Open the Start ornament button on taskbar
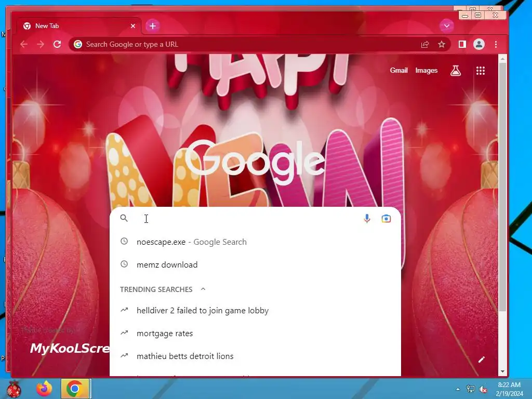This screenshot has height=399, width=532. [14, 389]
